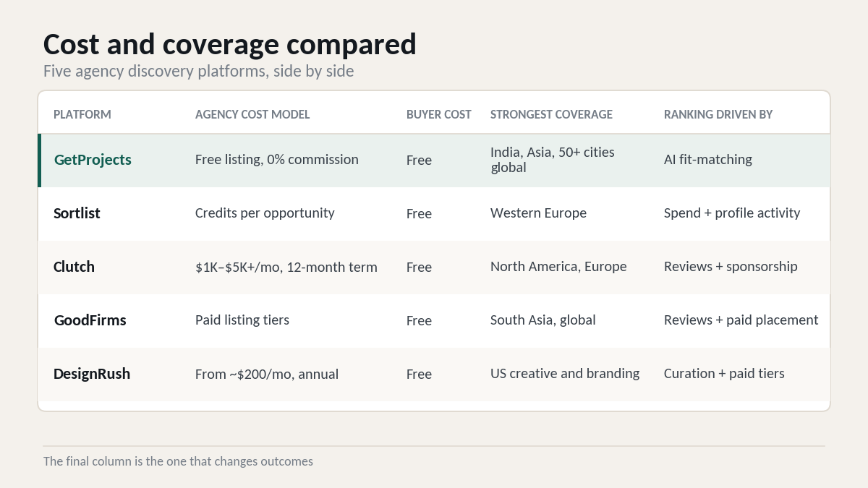Screen dimensions: 868x488
Task: Click 'Reviews + paid placement' cell
Action: pyautogui.click(x=741, y=320)
